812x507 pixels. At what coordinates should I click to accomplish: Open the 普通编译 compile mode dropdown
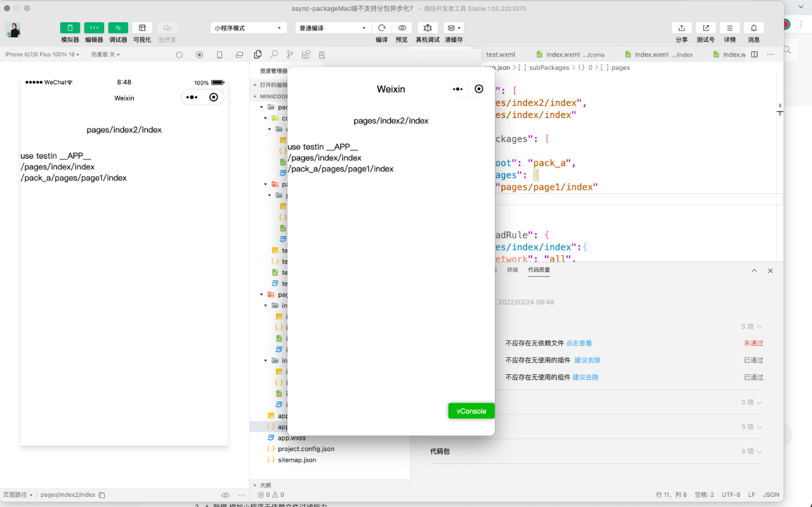(x=333, y=28)
